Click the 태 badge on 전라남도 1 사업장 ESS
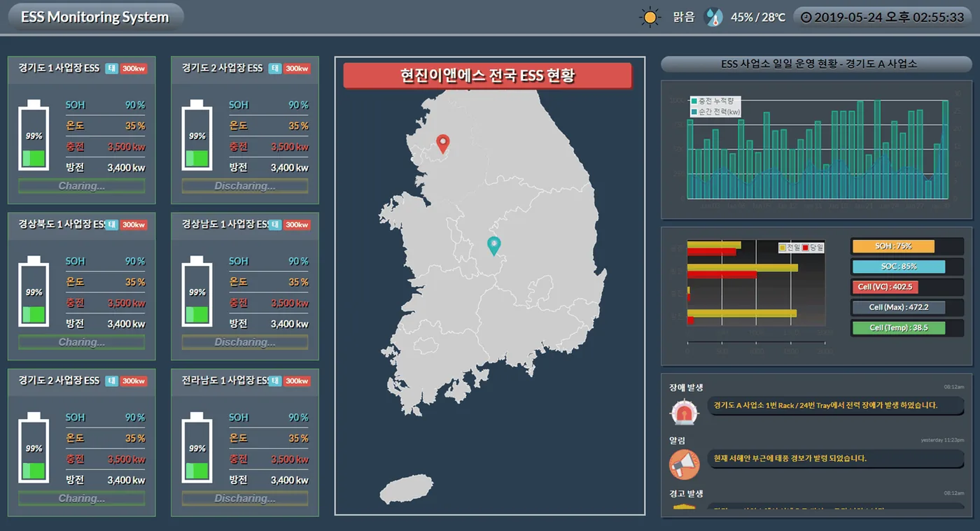The width and height of the screenshot is (980, 531). pos(275,381)
